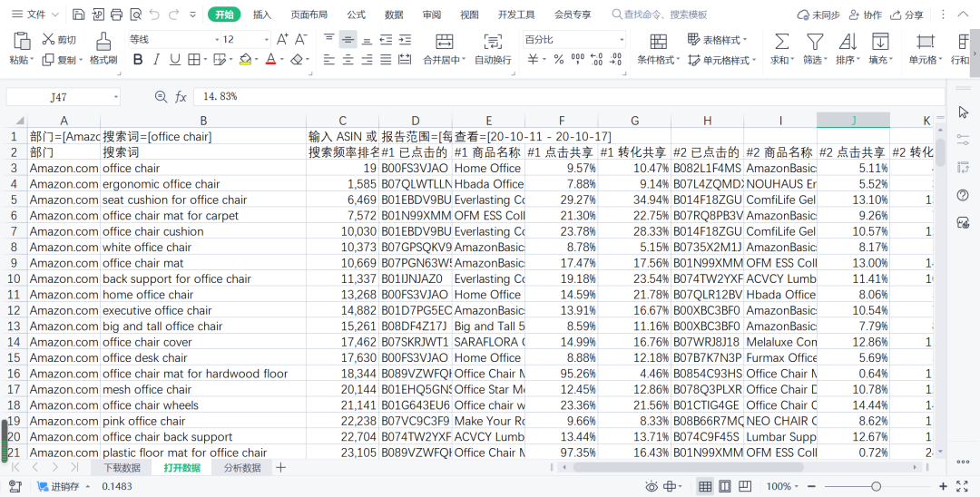Click the insert function fx icon
The image size is (980, 497).
[x=181, y=97]
